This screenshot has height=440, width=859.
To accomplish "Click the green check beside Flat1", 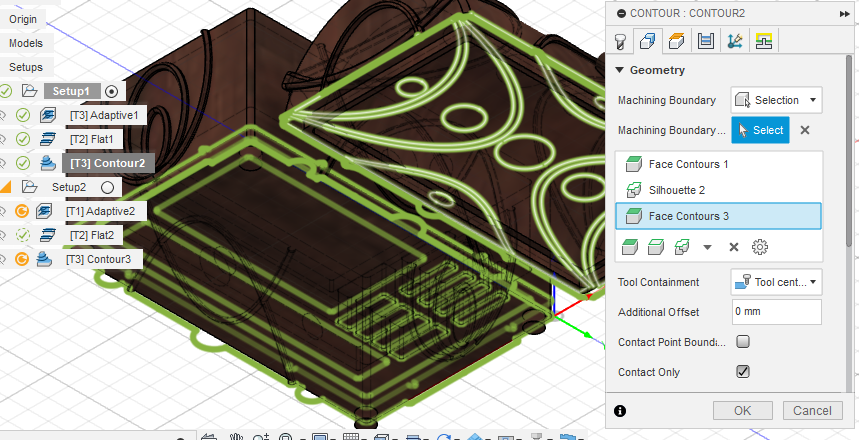I will tap(22, 140).
